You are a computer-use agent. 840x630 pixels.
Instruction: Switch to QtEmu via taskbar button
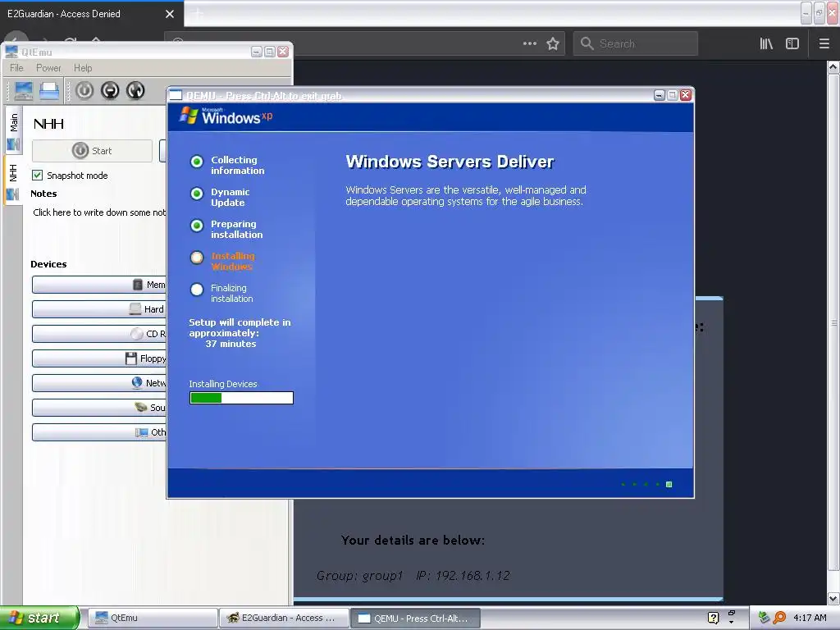click(153, 618)
